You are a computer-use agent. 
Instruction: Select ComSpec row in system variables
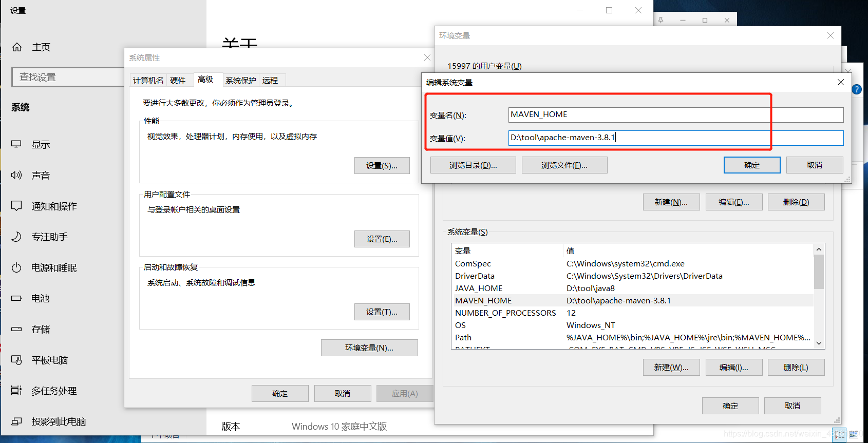pos(632,264)
